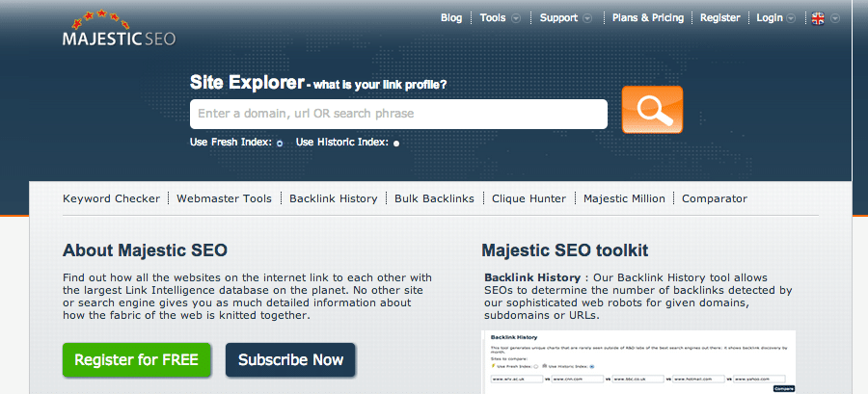Open the Comparator link
Screen dimensions: 868x394
tap(715, 198)
